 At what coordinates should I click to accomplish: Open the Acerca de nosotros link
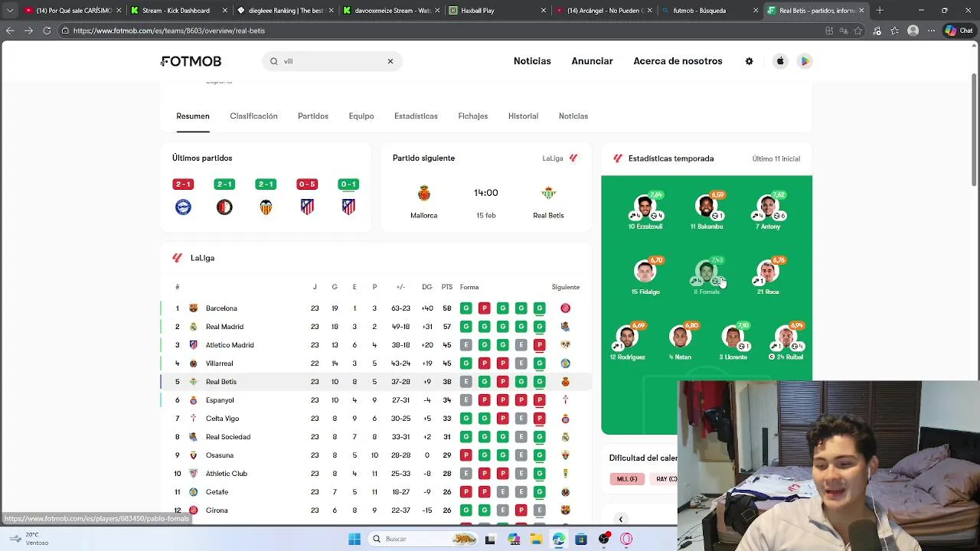click(678, 61)
